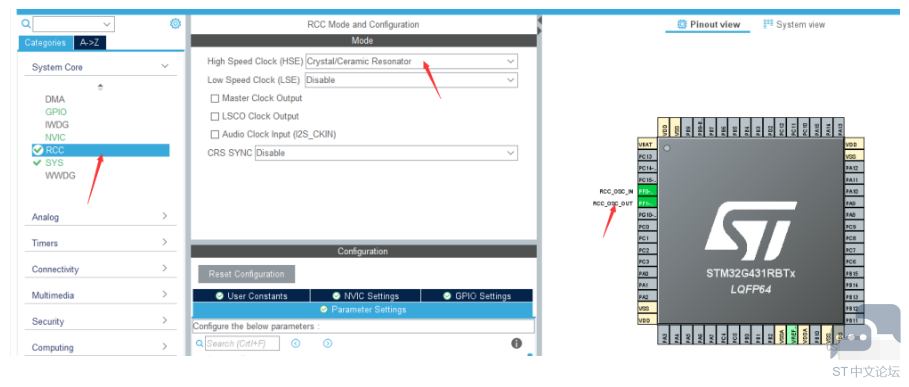
Task: Click the parameter info icon
Action: pos(517,343)
